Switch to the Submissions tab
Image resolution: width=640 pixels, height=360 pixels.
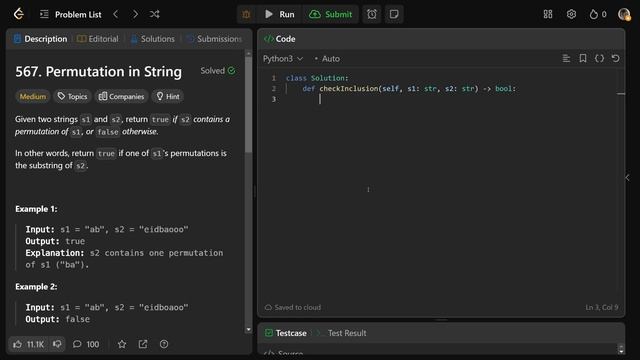pos(214,39)
